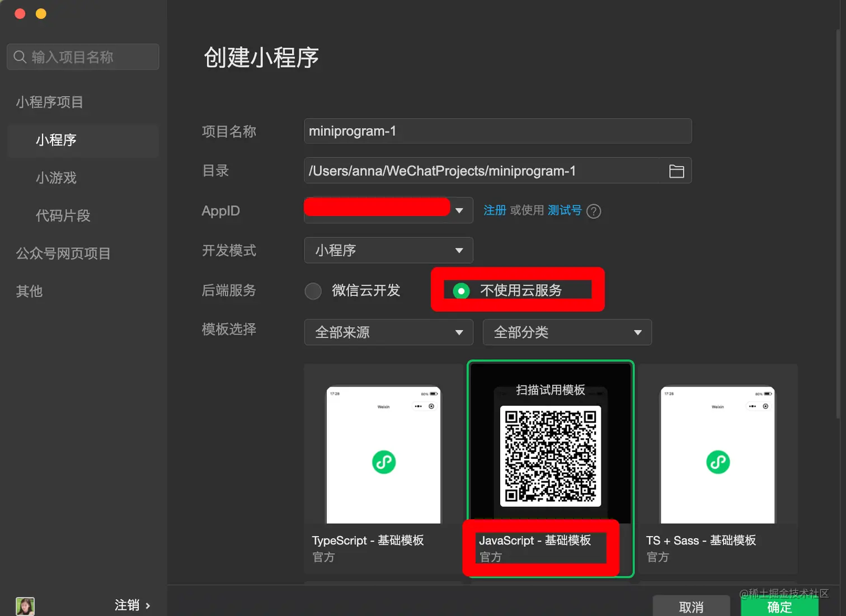Click the 项目名称 input with miniprogram-1

pos(498,131)
